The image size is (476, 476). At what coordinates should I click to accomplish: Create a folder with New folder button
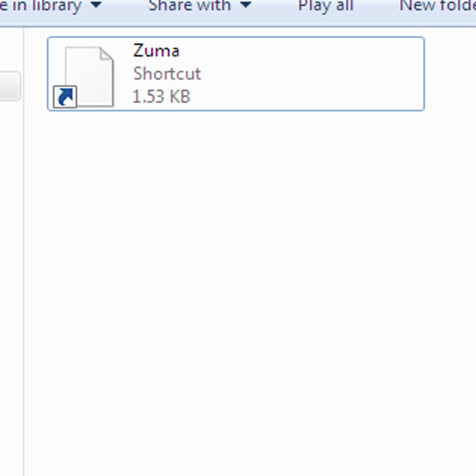[437, 5]
